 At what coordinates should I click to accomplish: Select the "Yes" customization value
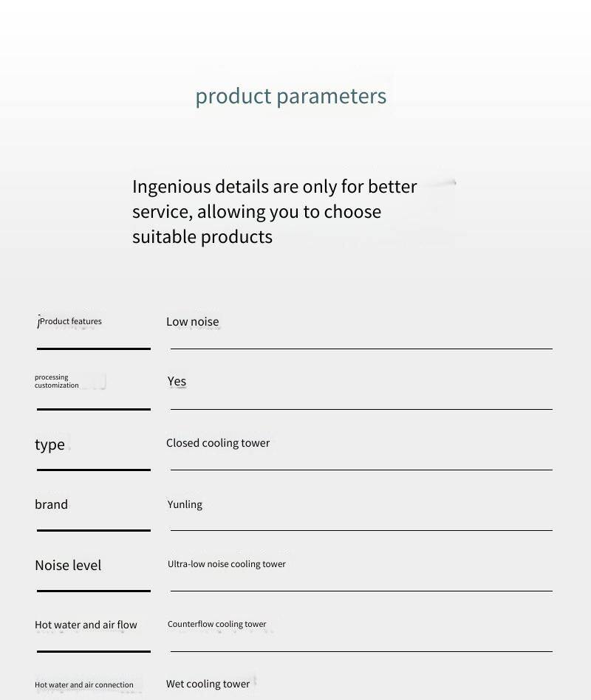tap(177, 381)
